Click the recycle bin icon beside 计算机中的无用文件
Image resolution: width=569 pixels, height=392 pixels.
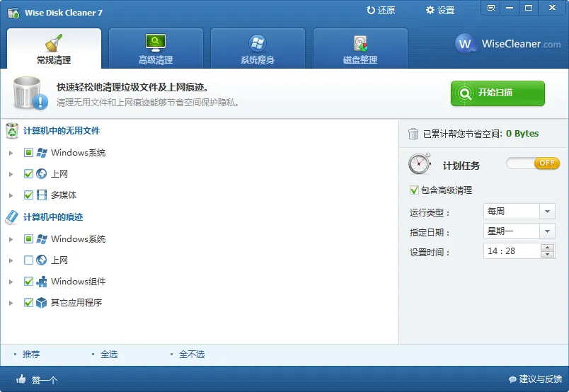[12, 131]
